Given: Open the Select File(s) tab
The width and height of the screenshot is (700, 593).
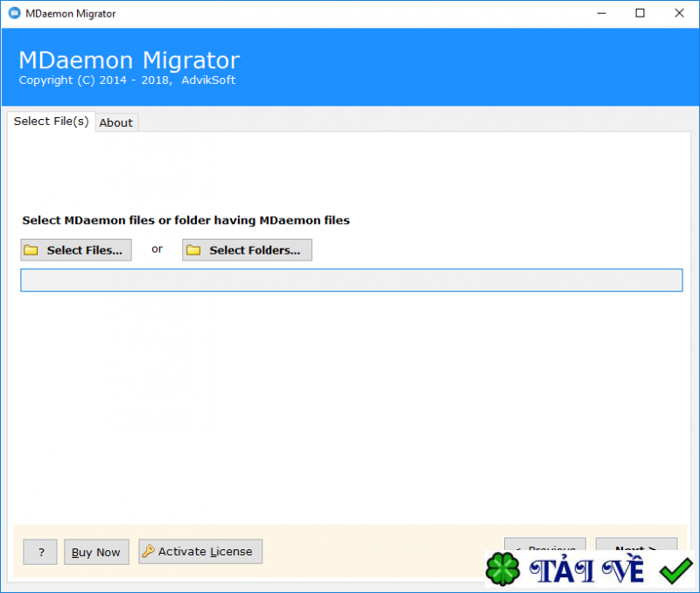Looking at the screenshot, I should [x=52, y=122].
